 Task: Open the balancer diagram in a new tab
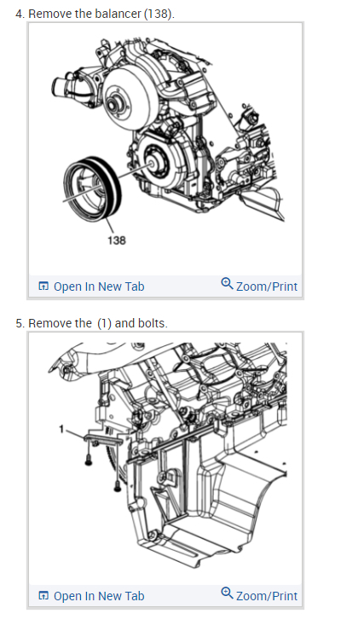tap(91, 286)
